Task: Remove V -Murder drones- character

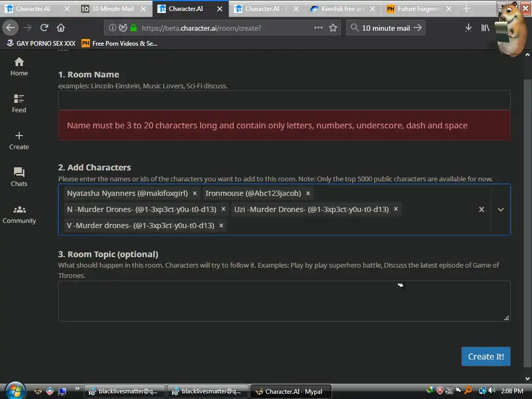Action: (x=221, y=225)
